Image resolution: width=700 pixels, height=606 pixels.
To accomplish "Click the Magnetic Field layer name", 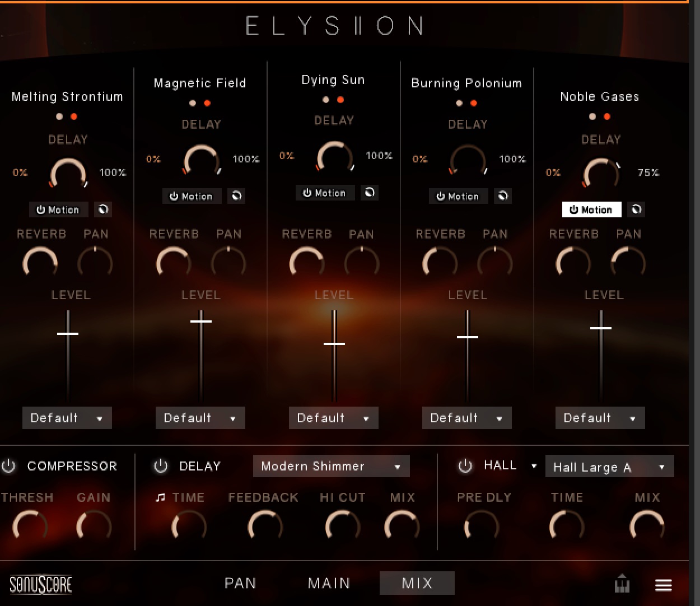I will [x=200, y=83].
